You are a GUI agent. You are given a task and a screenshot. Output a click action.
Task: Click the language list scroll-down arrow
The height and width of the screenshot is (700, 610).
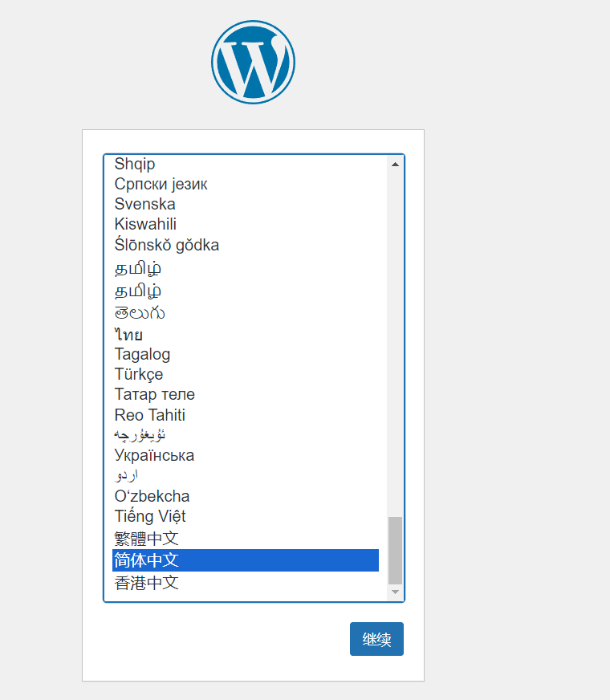tap(394, 592)
